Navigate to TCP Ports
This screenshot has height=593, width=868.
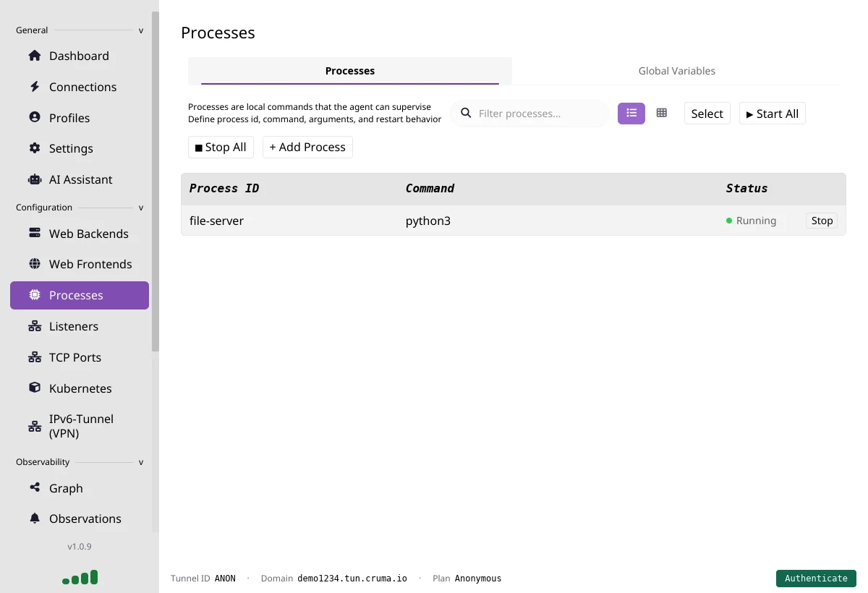(80, 357)
